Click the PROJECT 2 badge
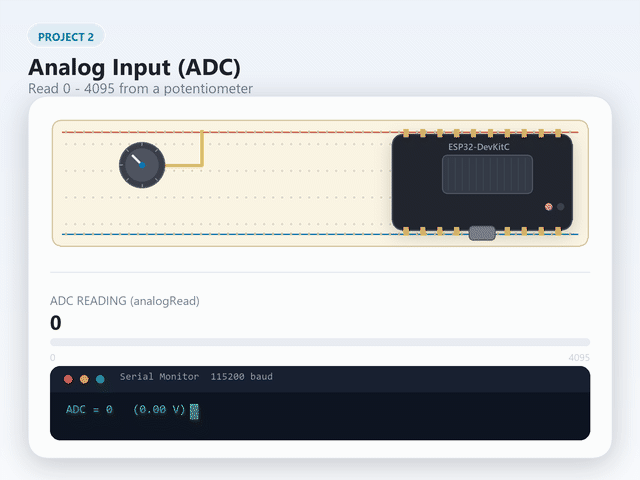640x480 pixels. (x=66, y=37)
